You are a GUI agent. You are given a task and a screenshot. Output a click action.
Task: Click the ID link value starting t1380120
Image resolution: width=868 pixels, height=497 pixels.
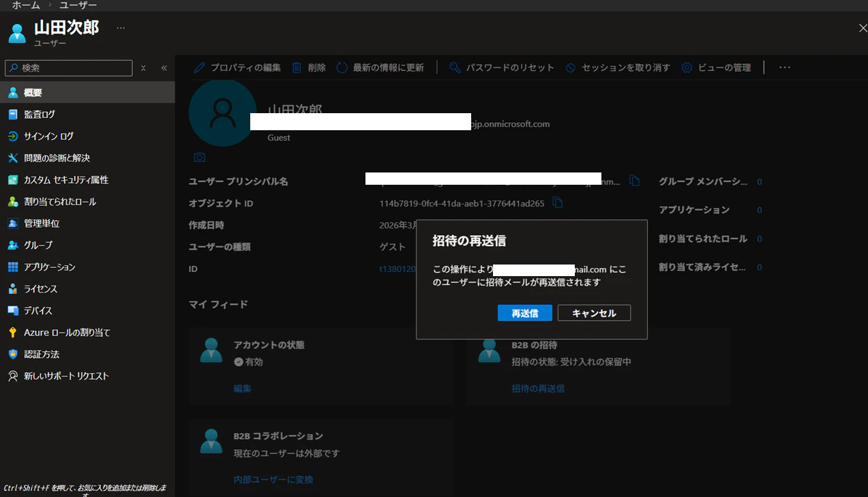point(398,269)
